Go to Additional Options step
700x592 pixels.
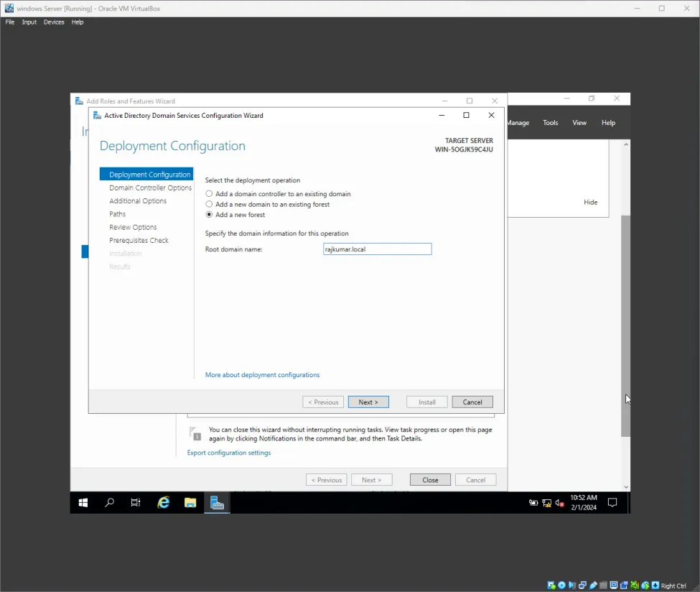point(138,200)
